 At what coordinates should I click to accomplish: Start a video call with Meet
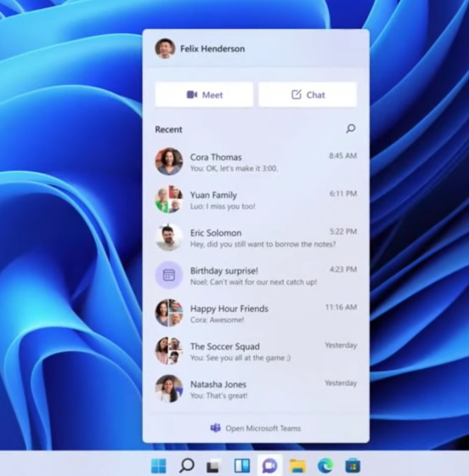(x=204, y=94)
